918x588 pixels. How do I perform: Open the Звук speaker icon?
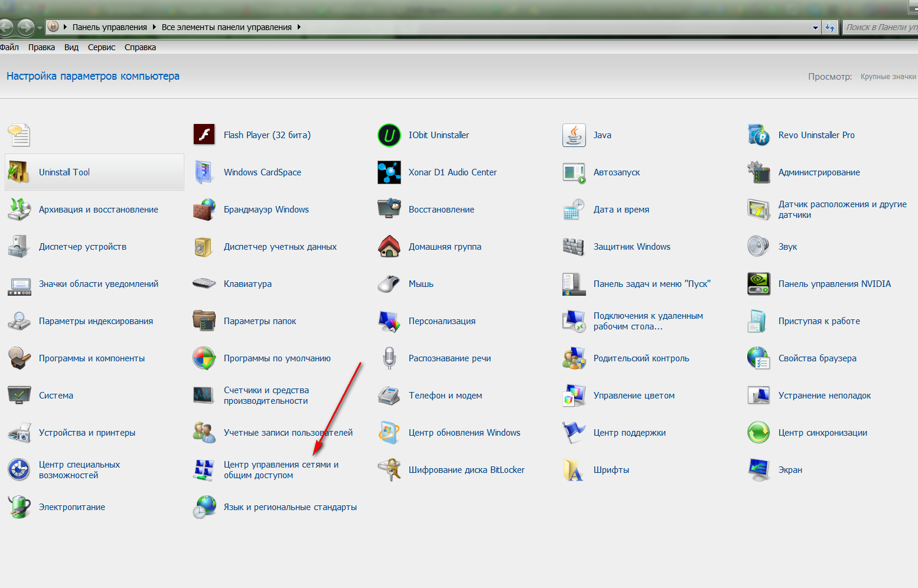tap(759, 247)
